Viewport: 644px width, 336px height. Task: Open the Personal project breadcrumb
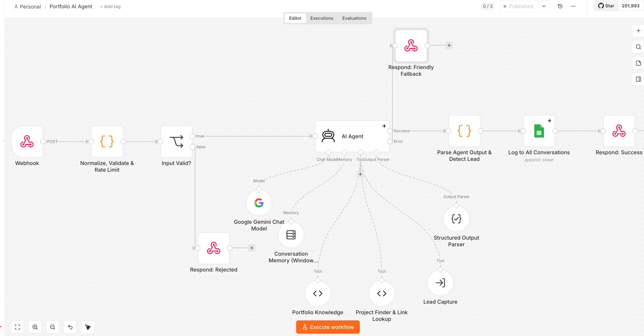(x=28, y=6)
